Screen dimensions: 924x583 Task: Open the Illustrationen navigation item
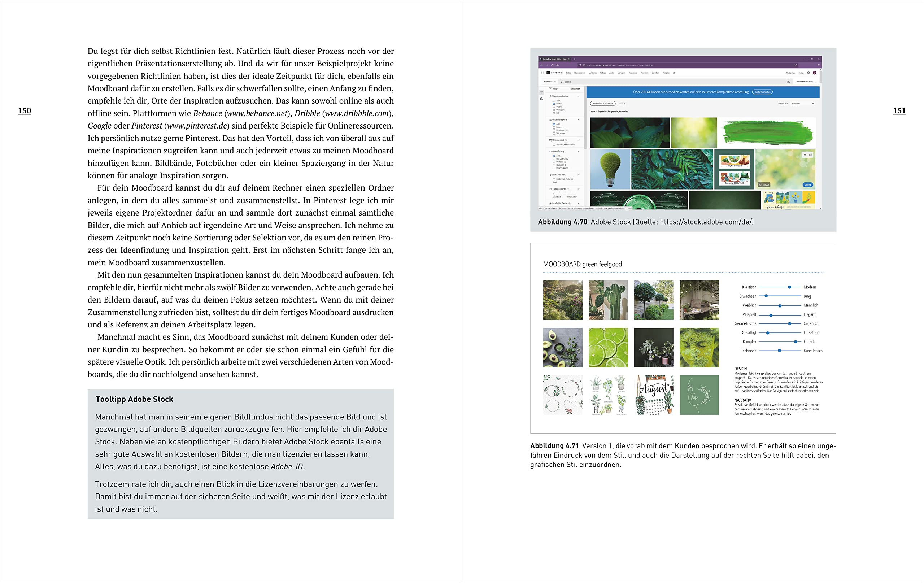coord(580,73)
